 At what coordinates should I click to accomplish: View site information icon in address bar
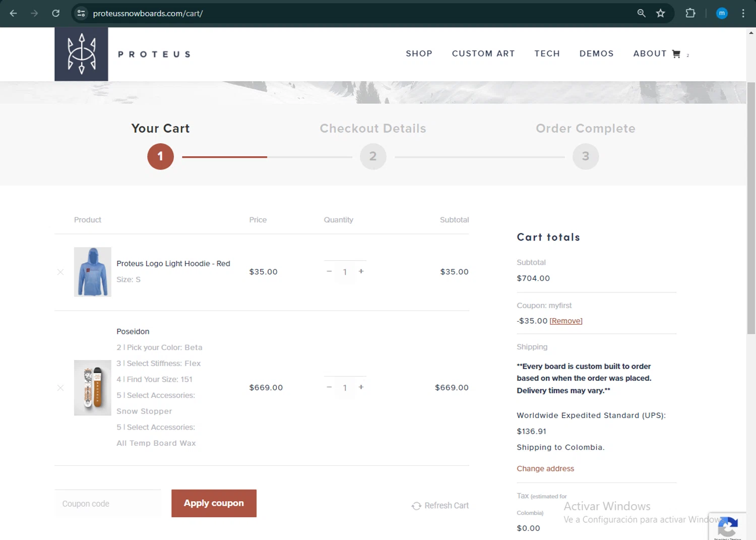click(81, 13)
